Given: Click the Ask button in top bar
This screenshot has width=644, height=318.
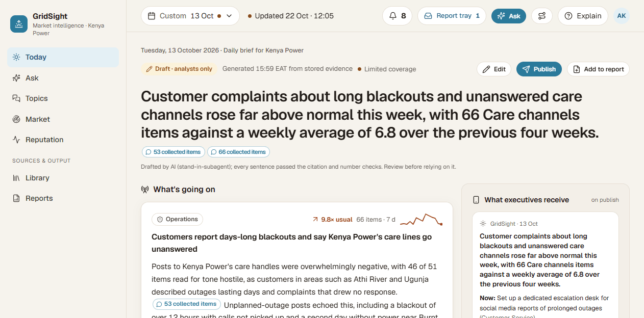Looking at the screenshot, I should click(509, 16).
